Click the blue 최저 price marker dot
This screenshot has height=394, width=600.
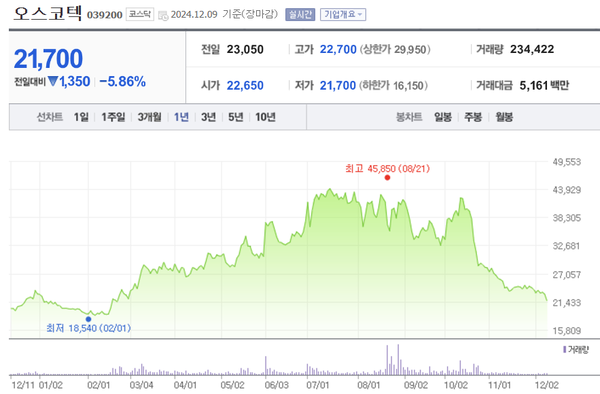pos(88,319)
